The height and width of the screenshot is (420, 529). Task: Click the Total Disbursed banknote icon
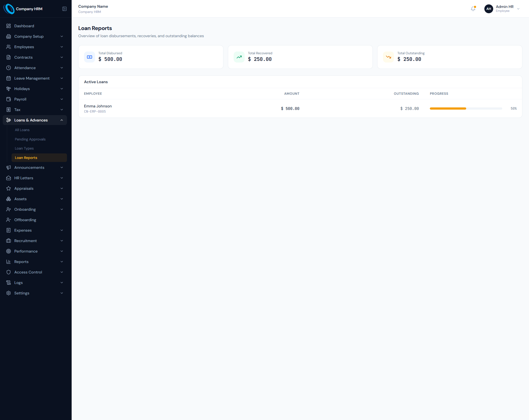coord(90,57)
